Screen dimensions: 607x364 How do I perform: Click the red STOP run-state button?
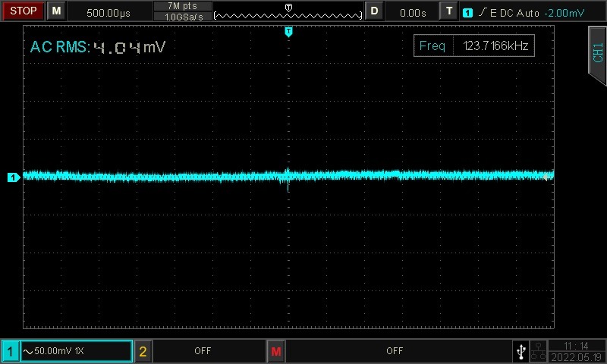coord(24,11)
